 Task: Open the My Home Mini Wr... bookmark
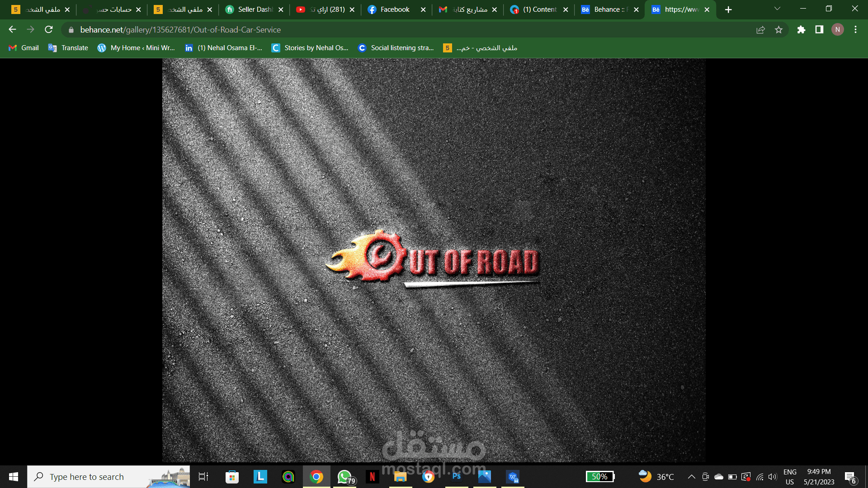coord(136,48)
